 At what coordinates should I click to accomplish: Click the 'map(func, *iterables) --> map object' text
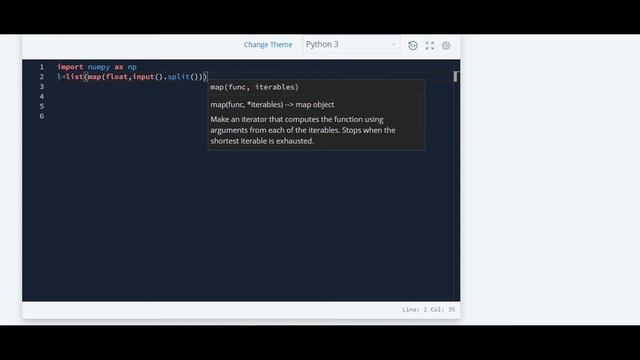pos(272,104)
